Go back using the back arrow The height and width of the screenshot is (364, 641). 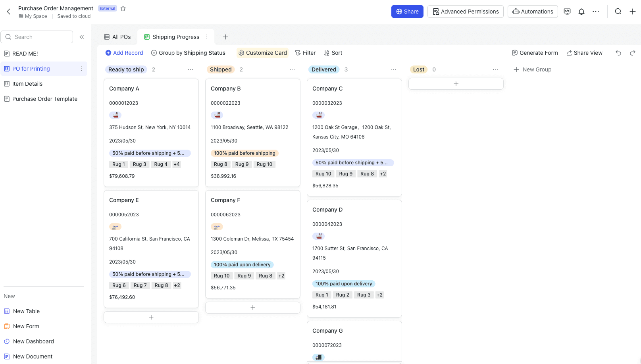click(8, 12)
